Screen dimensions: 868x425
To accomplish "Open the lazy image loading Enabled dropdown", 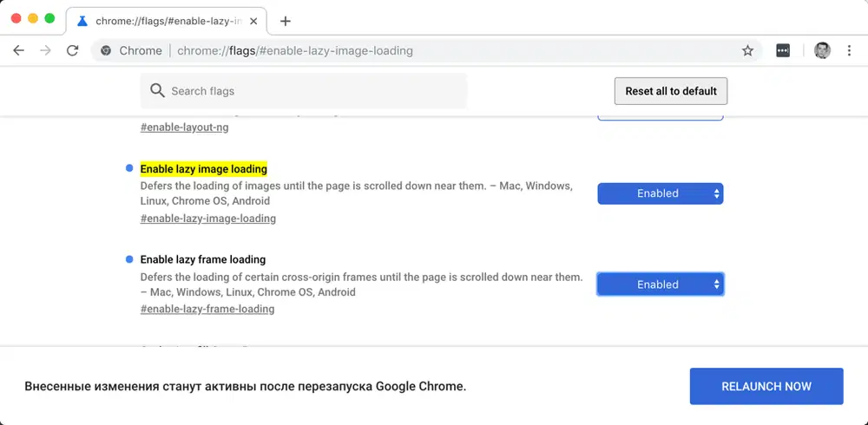I will 660,193.
